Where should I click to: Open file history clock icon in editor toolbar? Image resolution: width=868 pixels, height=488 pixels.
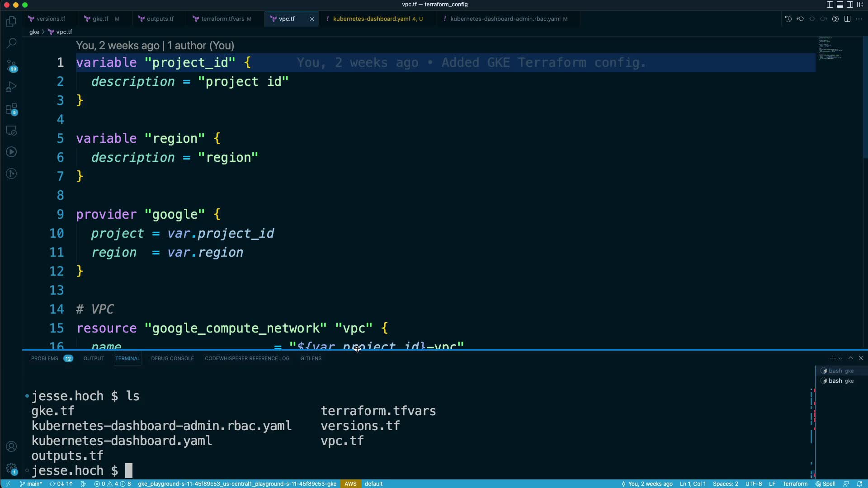click(x=788, y=19)
